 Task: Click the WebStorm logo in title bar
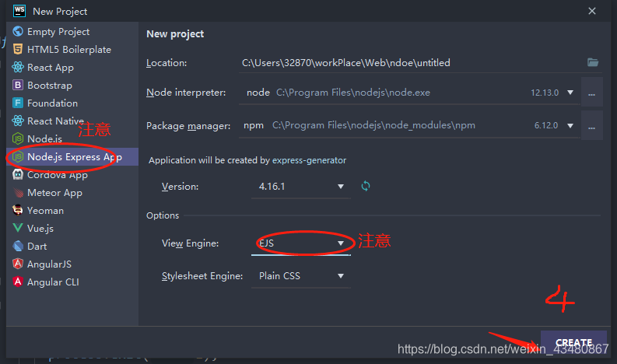(19, 11)
